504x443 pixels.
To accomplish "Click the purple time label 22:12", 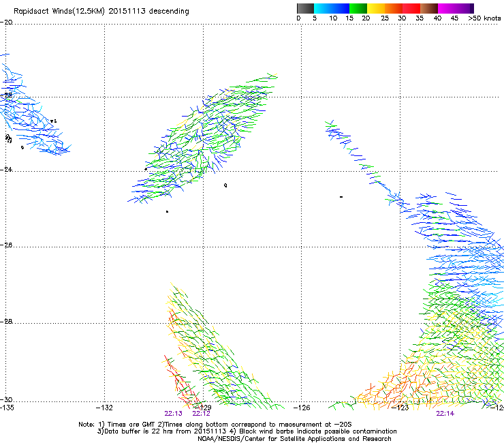I will (x=201, y=414).
